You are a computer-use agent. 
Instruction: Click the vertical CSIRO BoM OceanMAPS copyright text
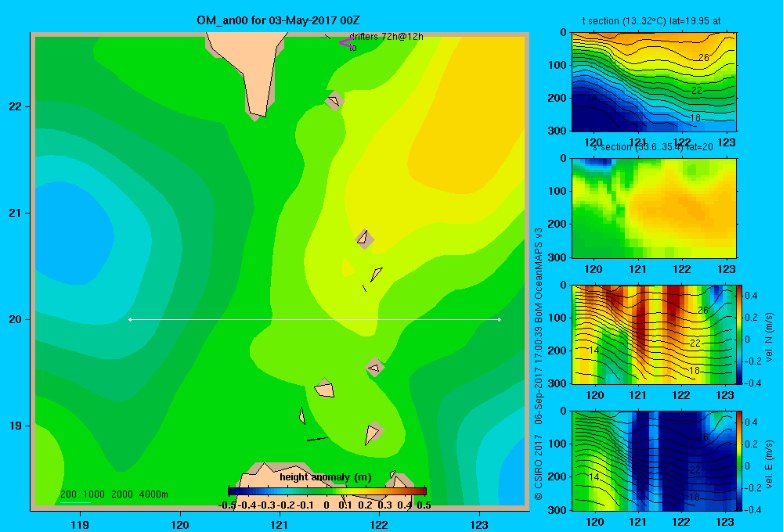539,365
